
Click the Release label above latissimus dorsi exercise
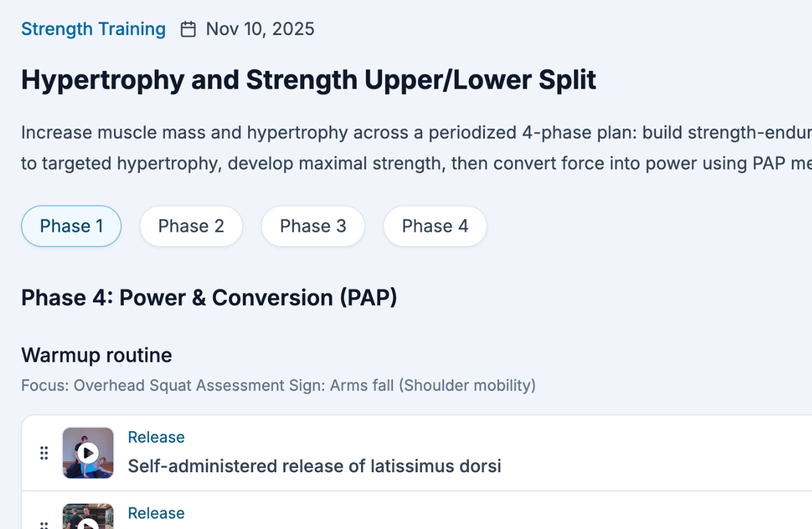pyautogui.click(x=156, y=437)
